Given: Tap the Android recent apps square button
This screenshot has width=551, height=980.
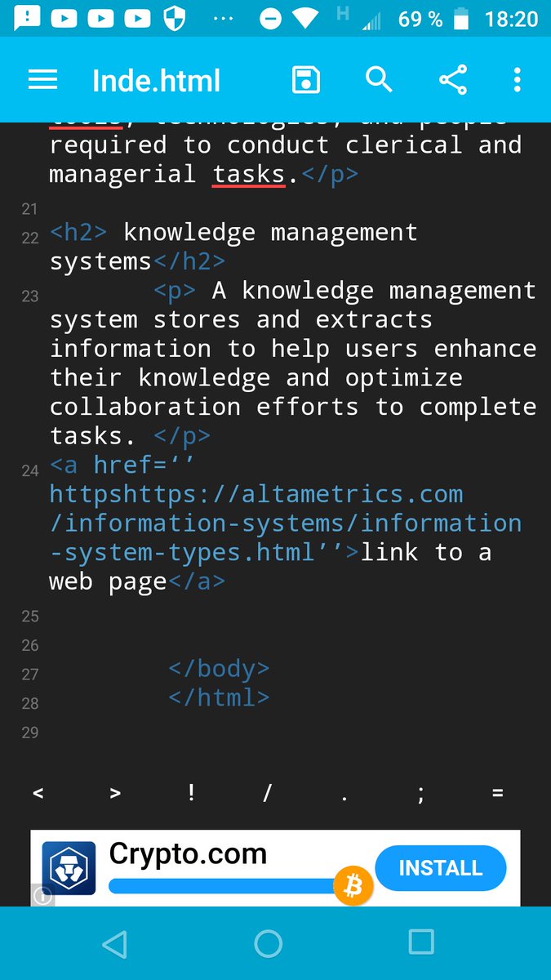Looking at the screenshot, I should [x=421, y=942].
